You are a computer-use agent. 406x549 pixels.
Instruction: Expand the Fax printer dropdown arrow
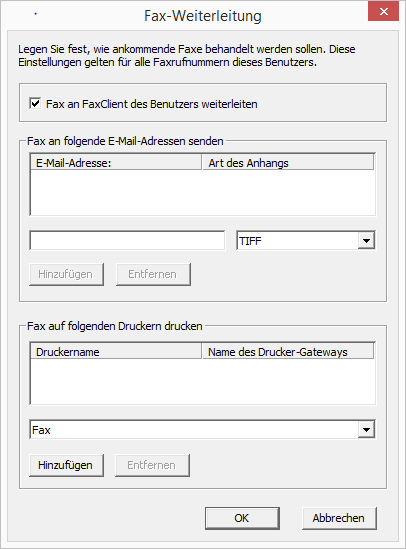pos(366,430)
